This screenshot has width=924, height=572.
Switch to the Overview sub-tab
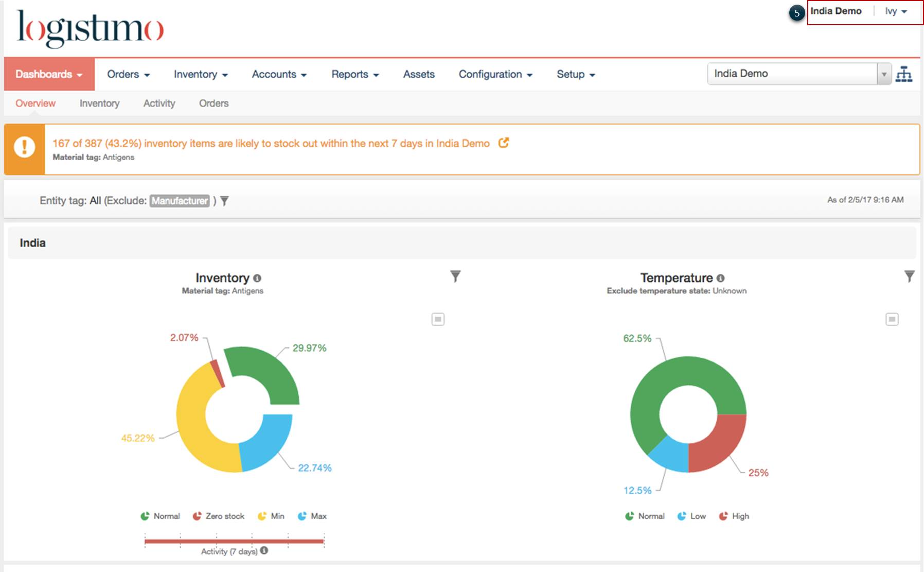(x=35, y=103)
